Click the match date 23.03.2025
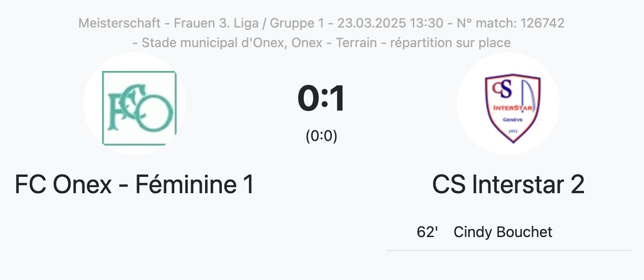Image resolution: width=644 pixels, height=280 pixels. tap(372, 23)
